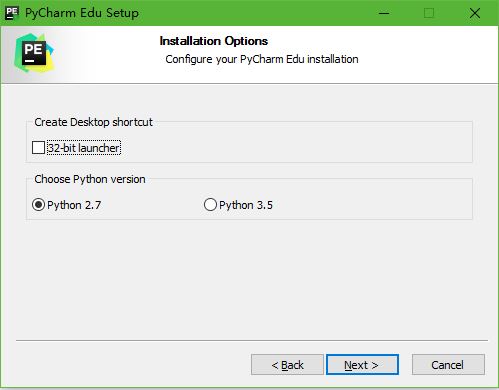Click the disabled maximize window button
This screenshot has height=390, width=499.
click(x=429, y=13)
